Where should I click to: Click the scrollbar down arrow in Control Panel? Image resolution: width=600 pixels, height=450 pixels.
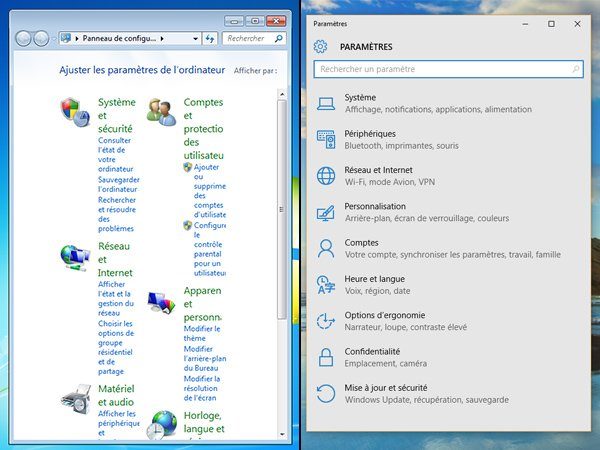[x=282, y=435]
